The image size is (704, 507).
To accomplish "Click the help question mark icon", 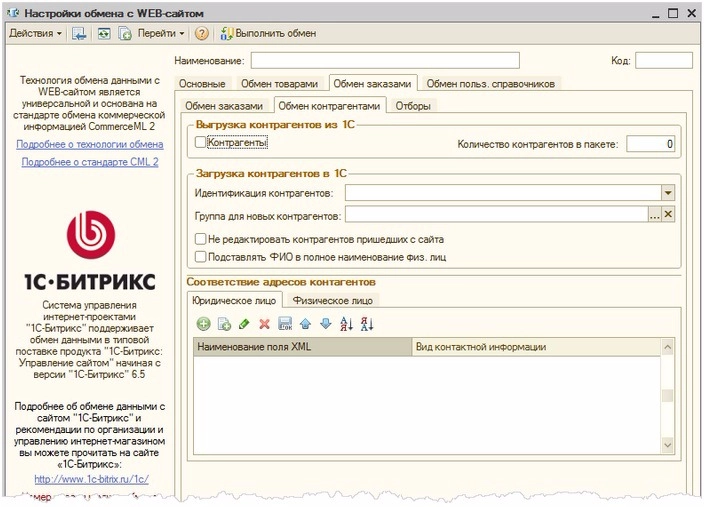I will (202, 33).
